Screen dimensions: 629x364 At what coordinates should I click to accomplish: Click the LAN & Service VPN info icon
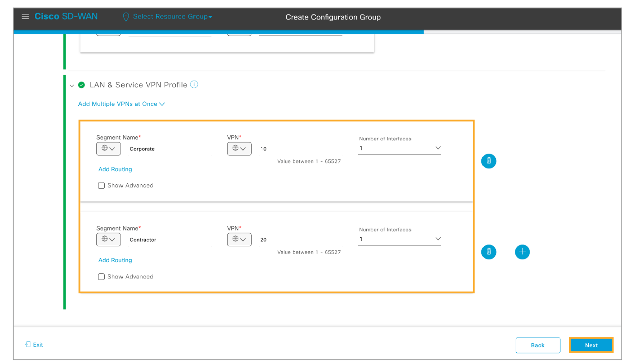coord(194,85)
